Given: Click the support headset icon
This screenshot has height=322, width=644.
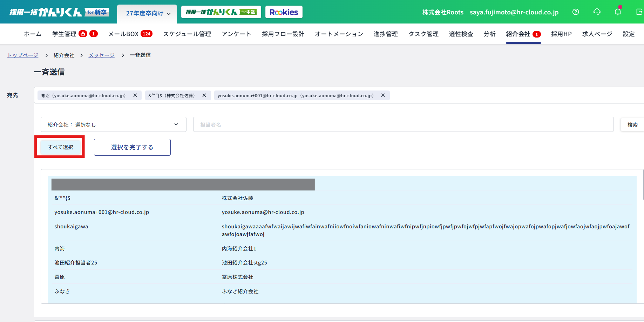Looking at the screenshot, I should point(597,12).
